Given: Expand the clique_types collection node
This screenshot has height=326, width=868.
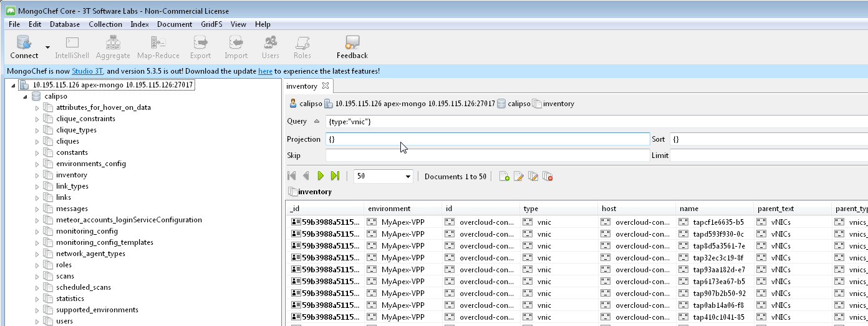Looking at the screenshot, I should [37, 130].
